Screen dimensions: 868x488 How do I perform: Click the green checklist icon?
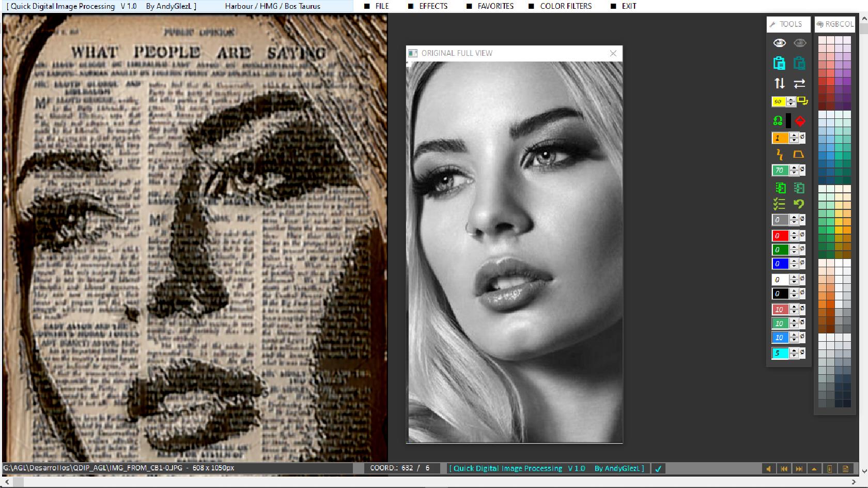779,204
